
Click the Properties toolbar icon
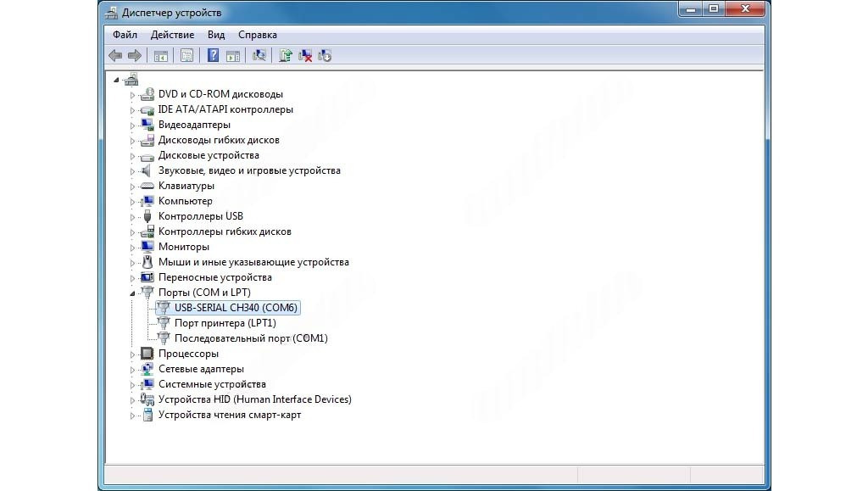click(186, 56)
